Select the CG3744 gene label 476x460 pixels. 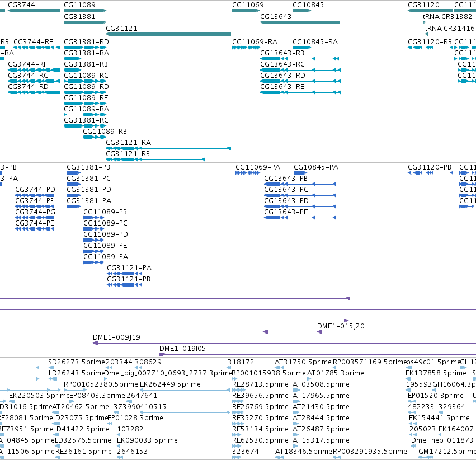click(21, 5)
